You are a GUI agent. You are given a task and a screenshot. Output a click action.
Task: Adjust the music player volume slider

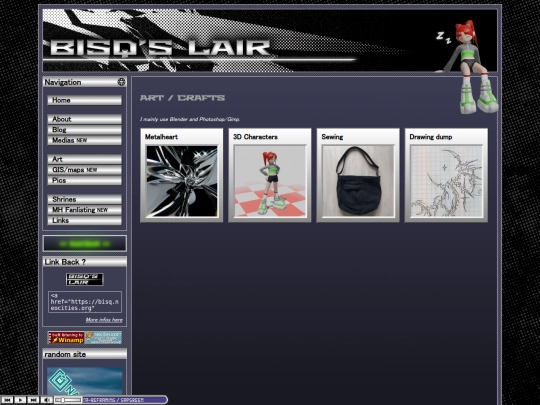click(x=69, y=400)
